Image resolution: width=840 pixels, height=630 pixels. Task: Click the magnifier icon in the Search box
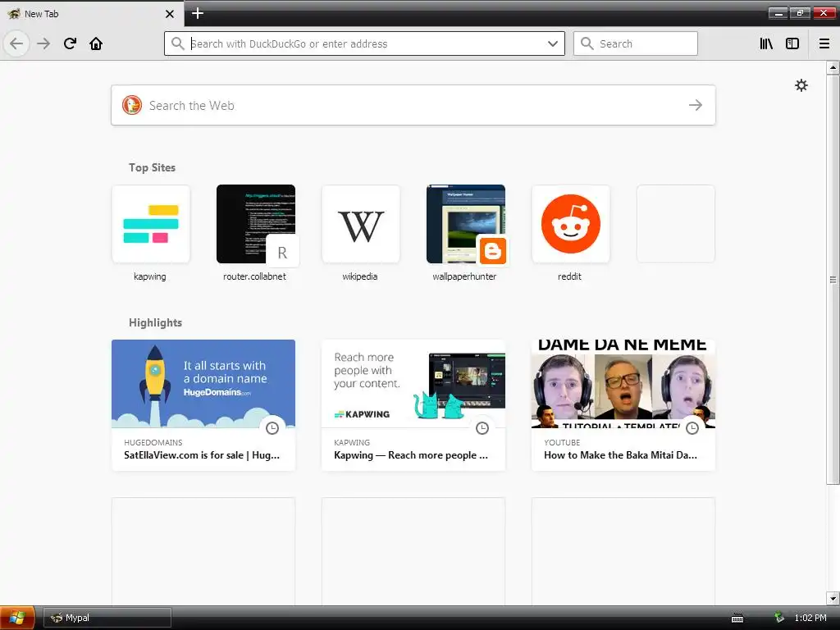pyautogui.click(x=587, y=43)
